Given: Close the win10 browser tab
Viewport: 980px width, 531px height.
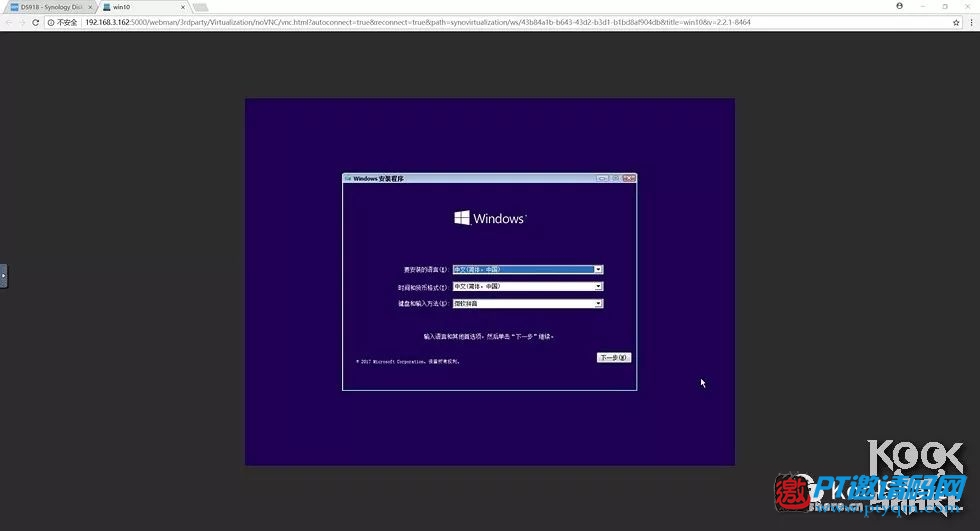Looking at the screenshot, I should 183,7.
